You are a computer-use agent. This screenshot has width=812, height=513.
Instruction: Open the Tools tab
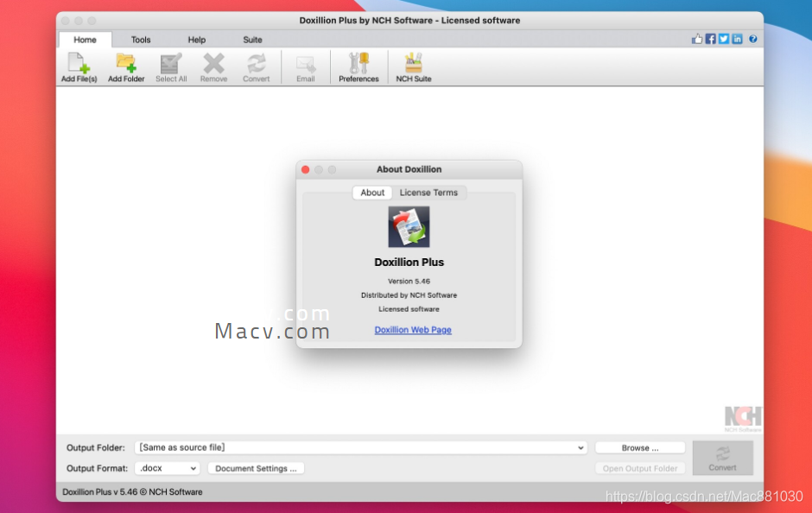coord(140,40)
